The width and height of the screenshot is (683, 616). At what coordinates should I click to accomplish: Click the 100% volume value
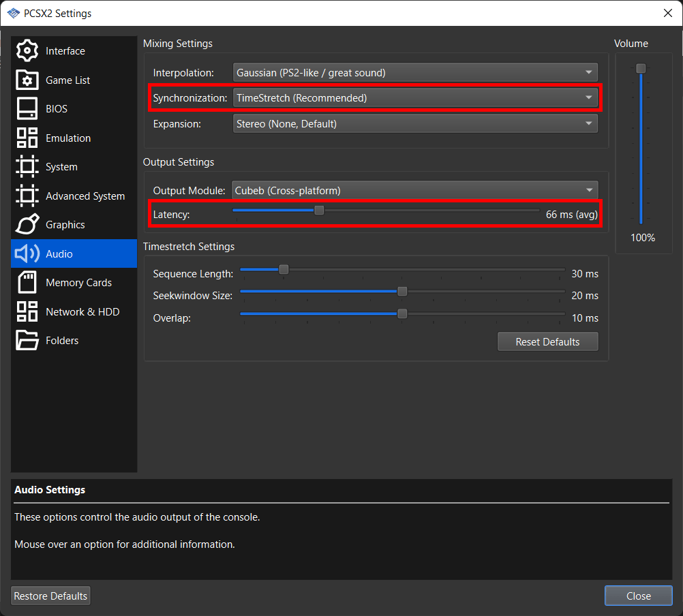(x=643, y=238)
